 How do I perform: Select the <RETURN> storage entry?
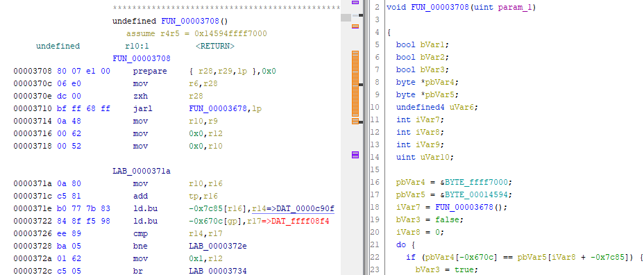coord(215,46)
